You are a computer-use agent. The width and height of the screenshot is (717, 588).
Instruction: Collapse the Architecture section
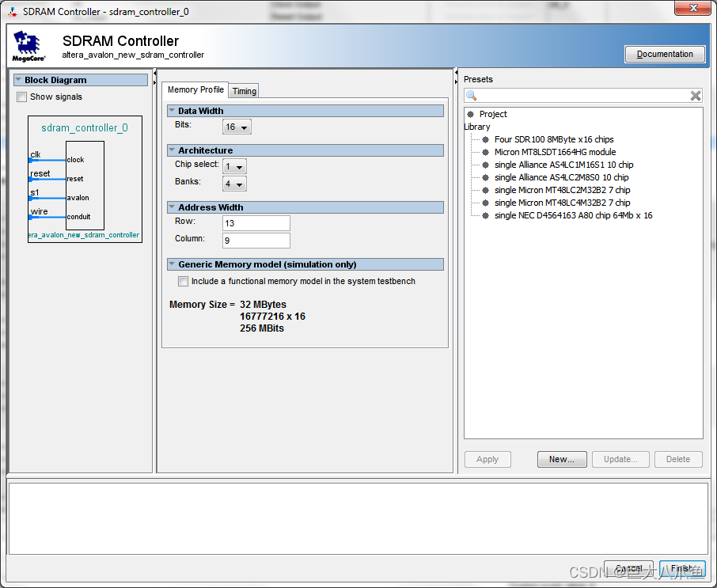172,150
